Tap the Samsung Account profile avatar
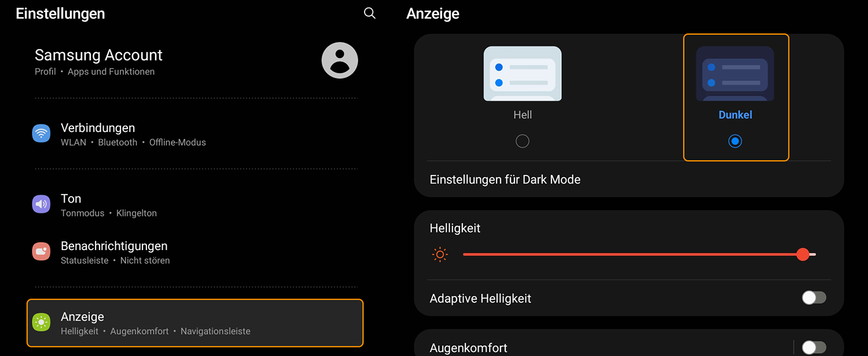 point(340,60)
